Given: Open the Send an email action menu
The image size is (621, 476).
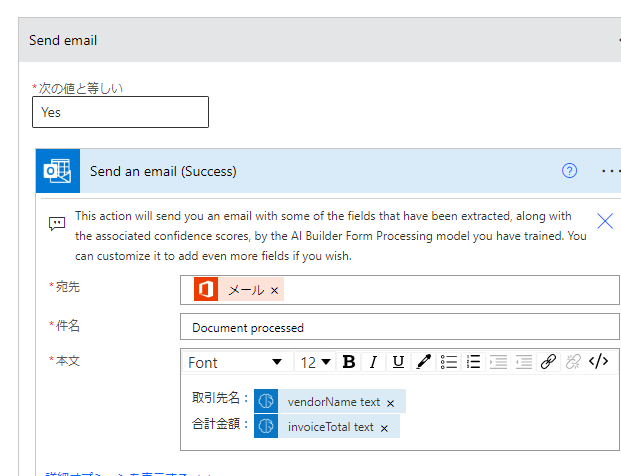Looking at the screenshot, I should [610, 171].
